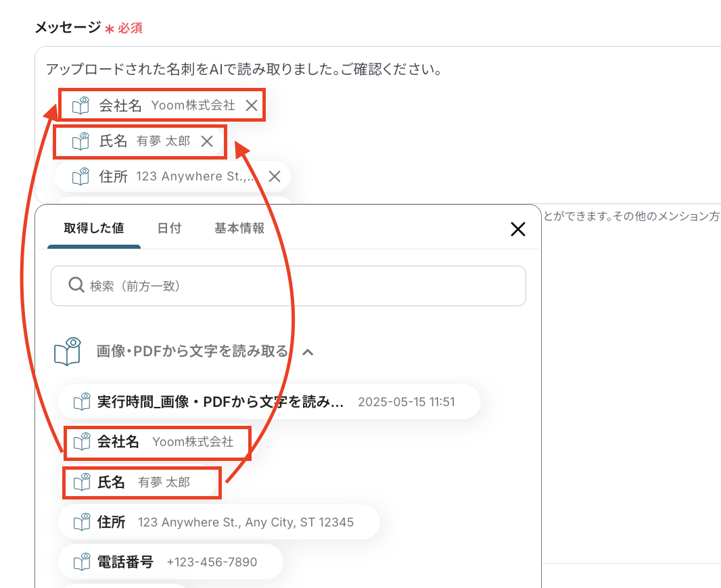This screenshot has height=588, width=721.
Task: Remove the 住所 chip from message
Action: [275, 176]
